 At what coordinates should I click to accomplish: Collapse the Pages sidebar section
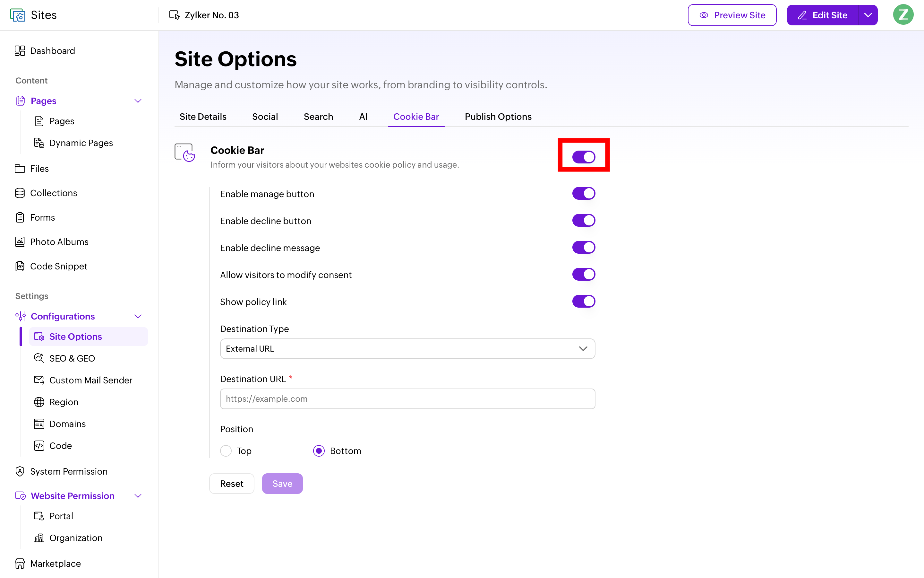pyautogui.click(x=138, y=101)
